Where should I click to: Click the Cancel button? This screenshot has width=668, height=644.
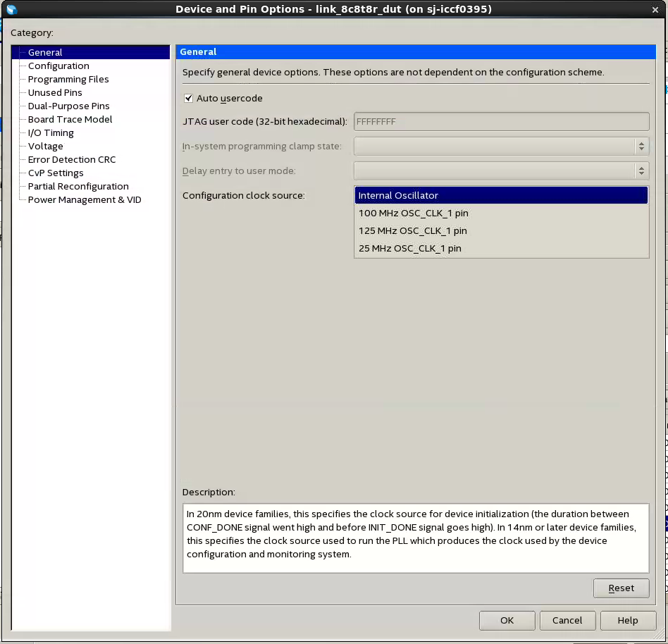pos(567,621)
